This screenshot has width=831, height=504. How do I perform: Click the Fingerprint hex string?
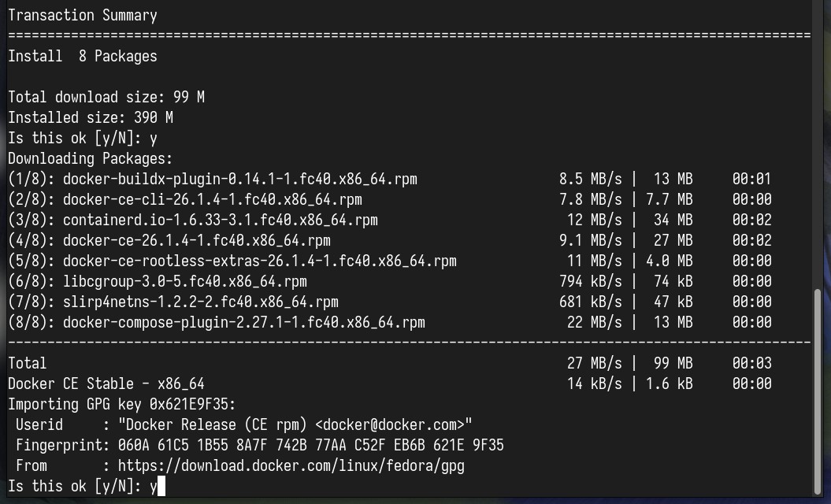tap(310, 446)
